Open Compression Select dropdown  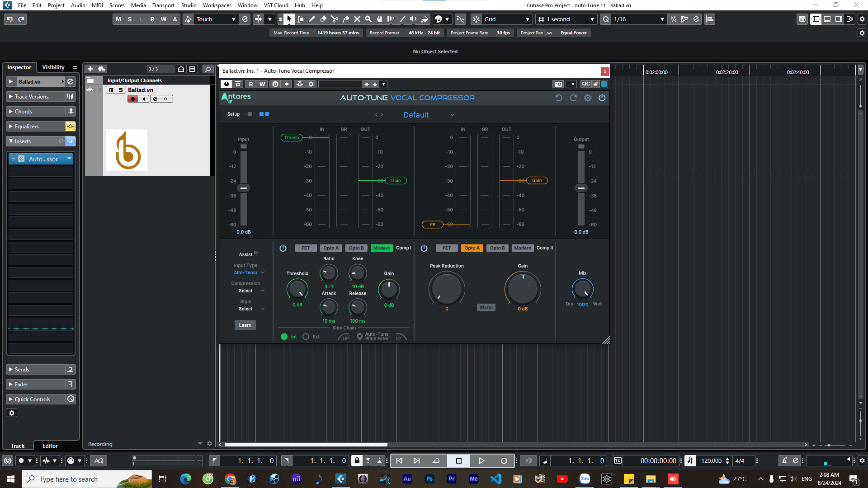(251, 291)
